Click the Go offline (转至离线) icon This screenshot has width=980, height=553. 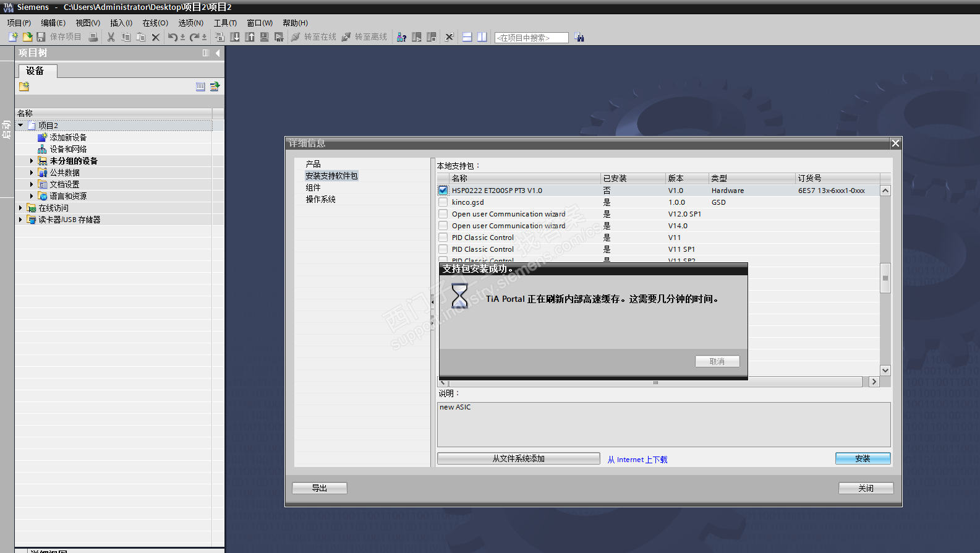346,37
